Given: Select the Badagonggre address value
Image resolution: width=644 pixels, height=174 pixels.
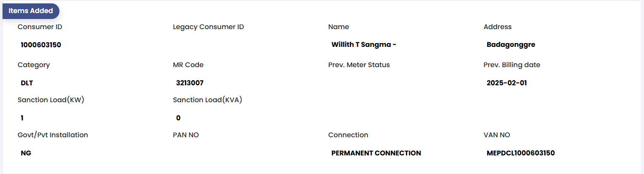Looking at the screenshot, I should pyautogui.click(x=511, y=45).
